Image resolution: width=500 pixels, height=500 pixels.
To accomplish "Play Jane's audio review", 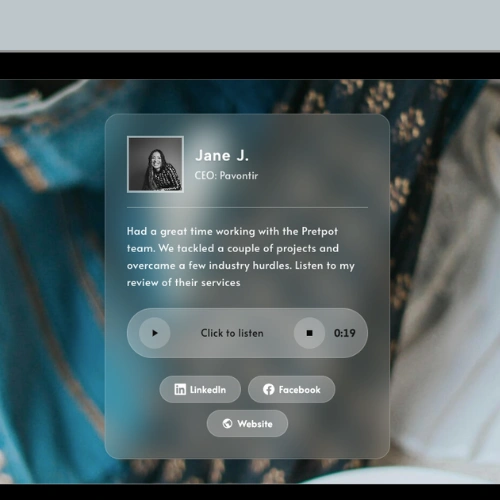I will [x=155, y=333].
